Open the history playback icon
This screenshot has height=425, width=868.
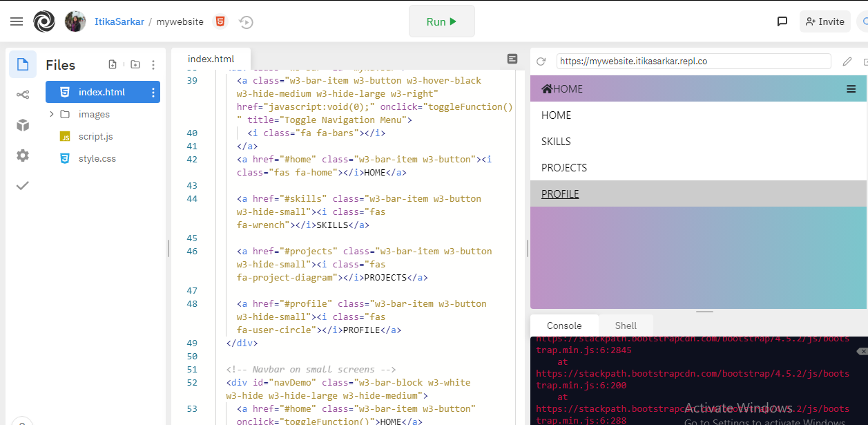click(x=246, y=22)
